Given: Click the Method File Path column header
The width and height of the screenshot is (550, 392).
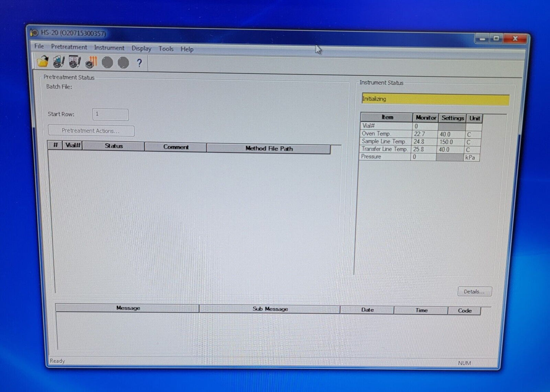Looking at the screenshot, I should click(269, 148).
